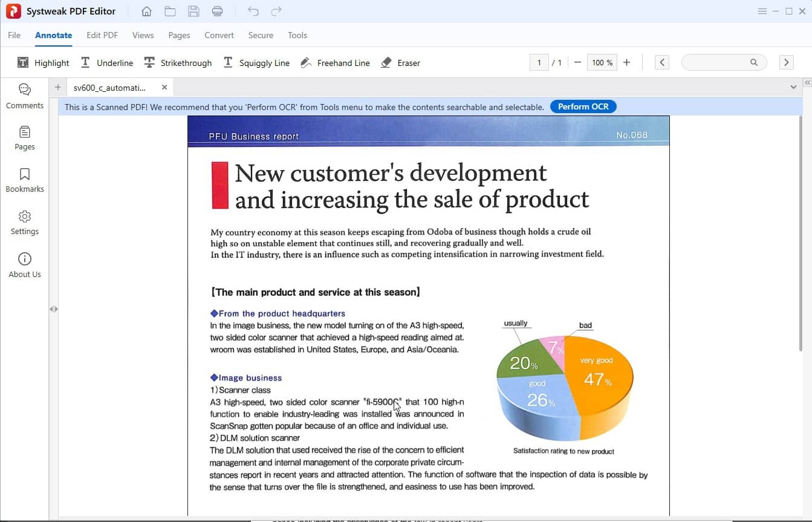Show the Bookmarks panel
Viewport: 812px width, 522px height.
click(x=25, y=180)
